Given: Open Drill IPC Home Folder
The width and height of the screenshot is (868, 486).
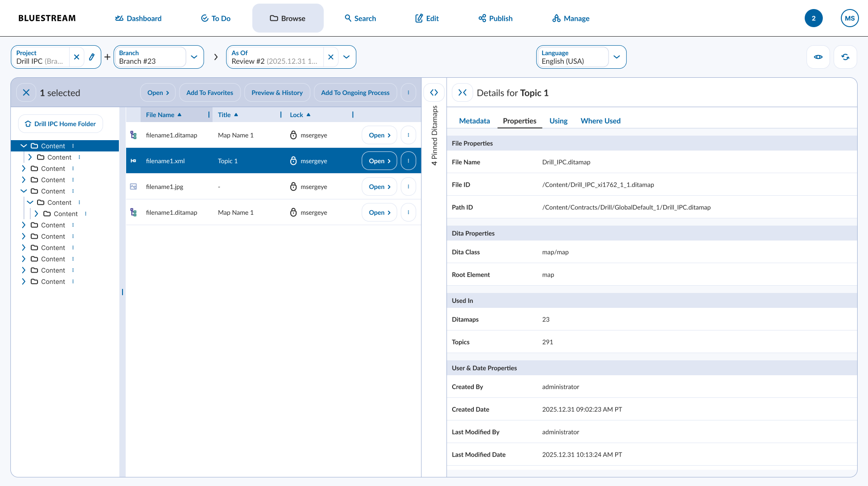Looking at the screenshot, I should click(61, 124).
